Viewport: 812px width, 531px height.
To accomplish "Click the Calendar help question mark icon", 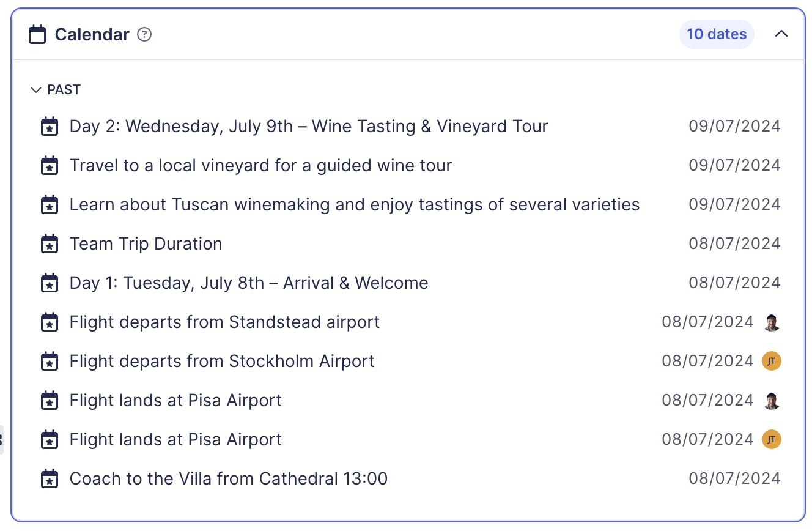I will (x=144, y=34).
